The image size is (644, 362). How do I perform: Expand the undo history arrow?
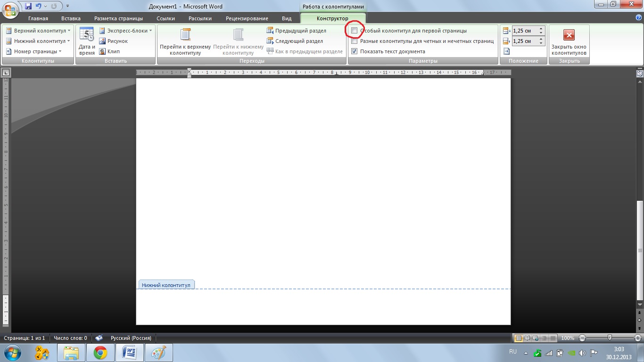[45, 7]
